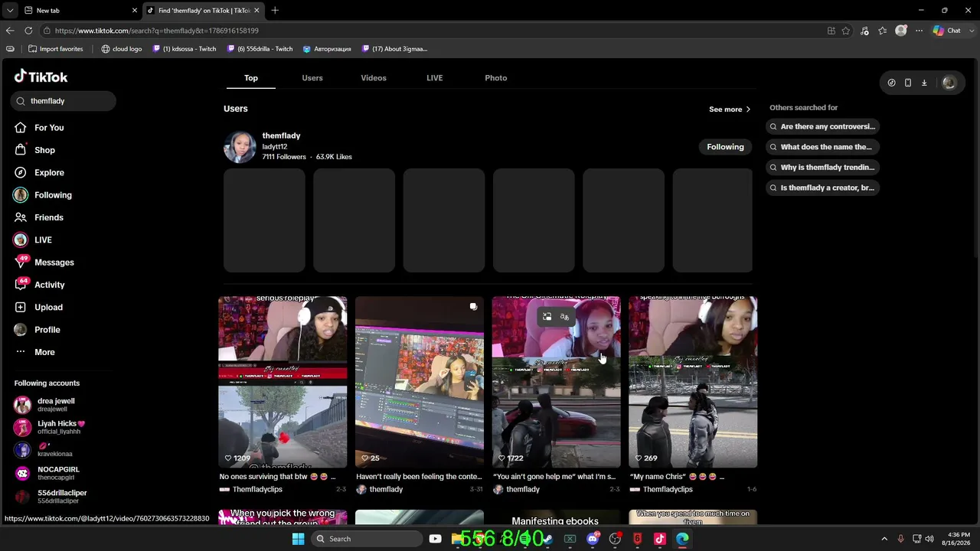Open the Import favorites bookmark

coord(55,49)
